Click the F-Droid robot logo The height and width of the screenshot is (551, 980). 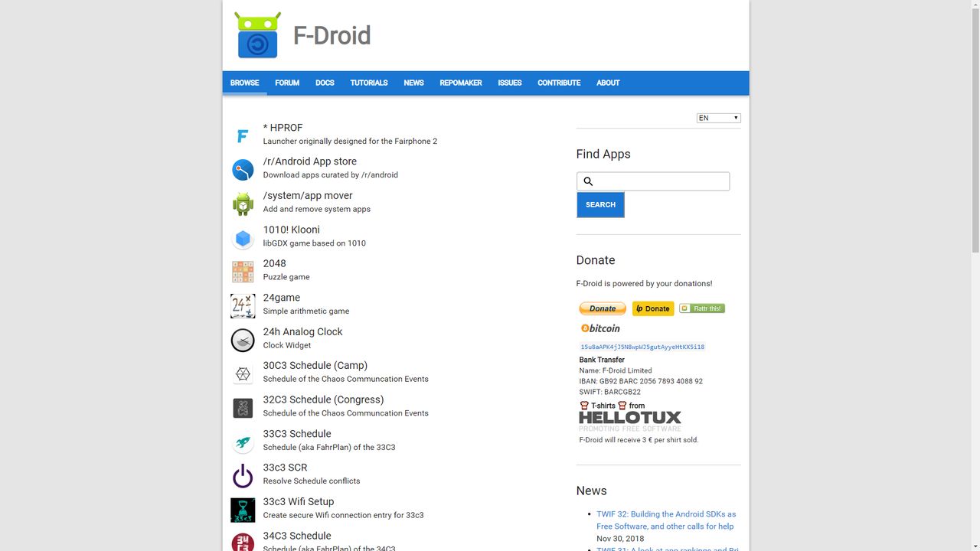[x=258, y=35]
